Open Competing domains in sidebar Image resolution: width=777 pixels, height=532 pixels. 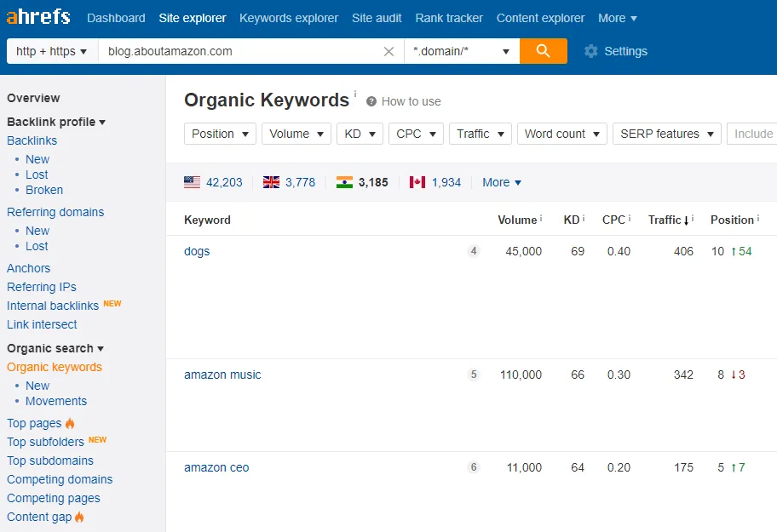(x=60, y=479)
